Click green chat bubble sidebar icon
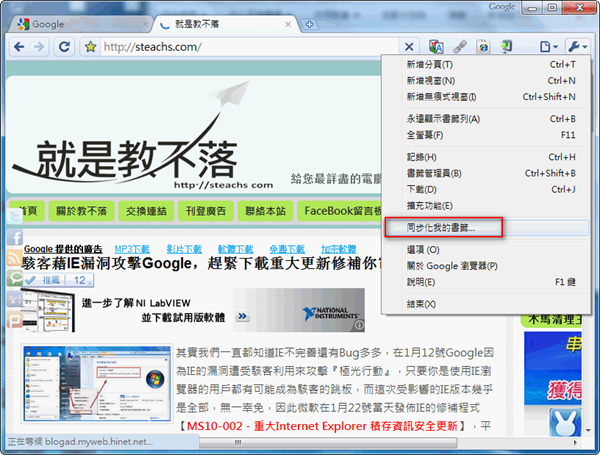Screen dimensions: 600x455 [15, 278]
